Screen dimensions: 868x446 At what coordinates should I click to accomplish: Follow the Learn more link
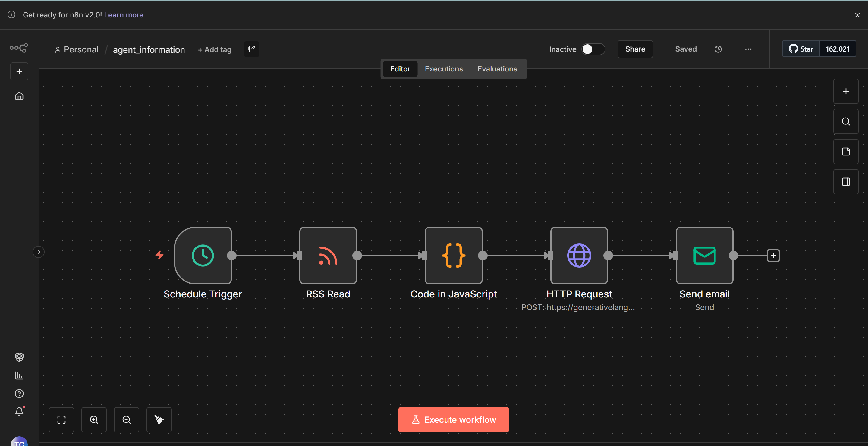pyautogui.click(x=123, y=15)
